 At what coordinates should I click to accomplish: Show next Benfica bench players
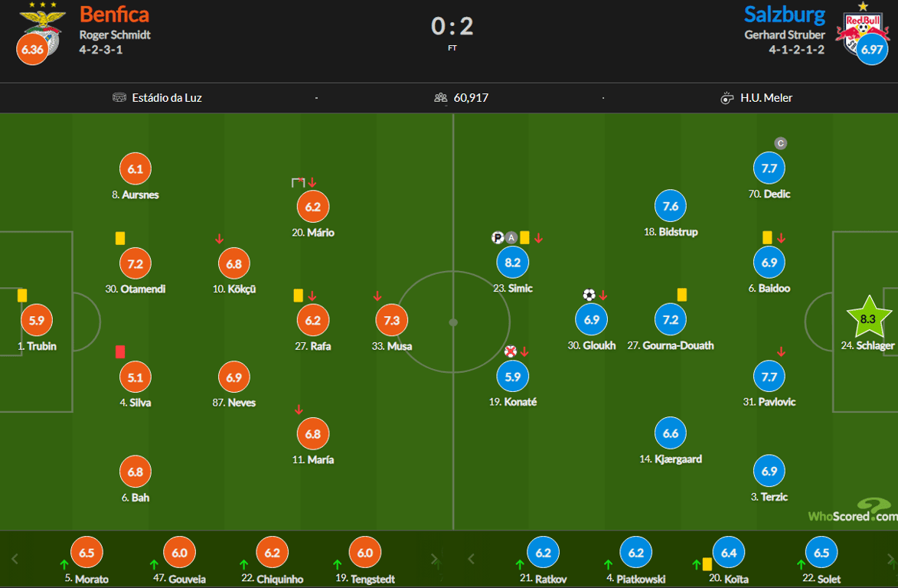[x=435, y=559]
